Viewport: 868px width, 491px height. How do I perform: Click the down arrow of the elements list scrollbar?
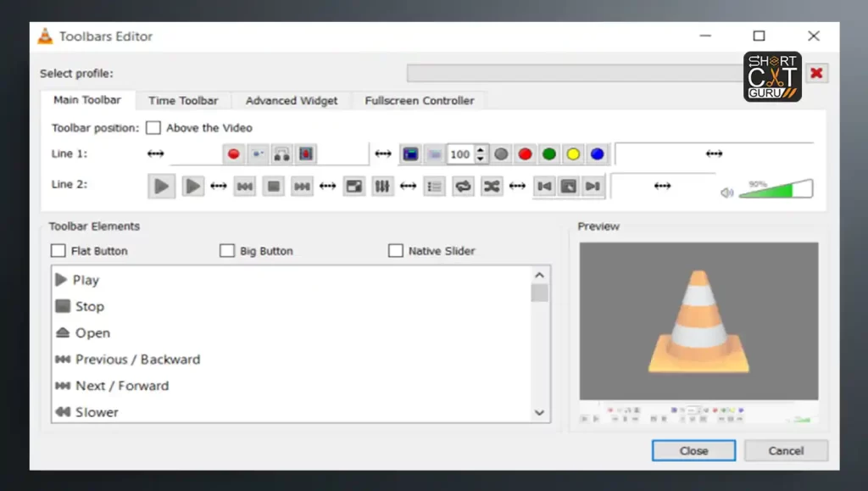point(540,413)
